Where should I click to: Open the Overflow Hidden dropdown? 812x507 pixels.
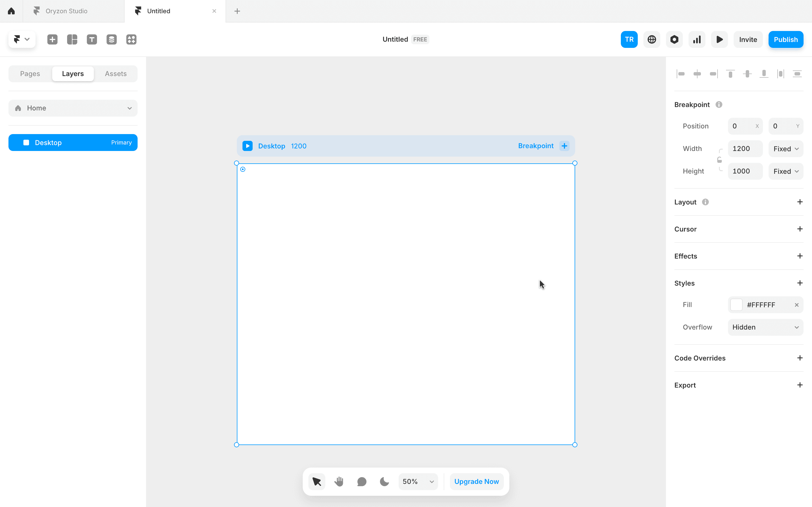[x=765, y=327]
